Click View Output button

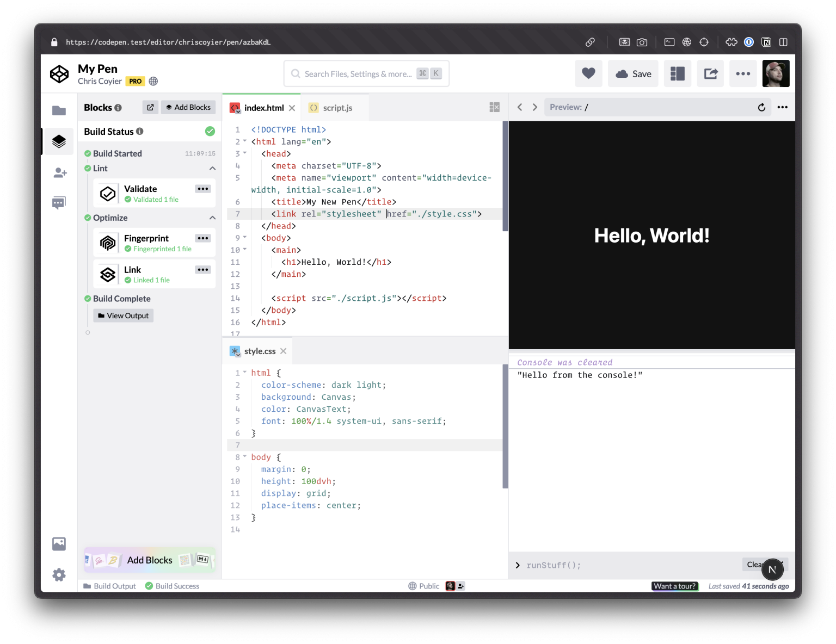pos(124,315)
